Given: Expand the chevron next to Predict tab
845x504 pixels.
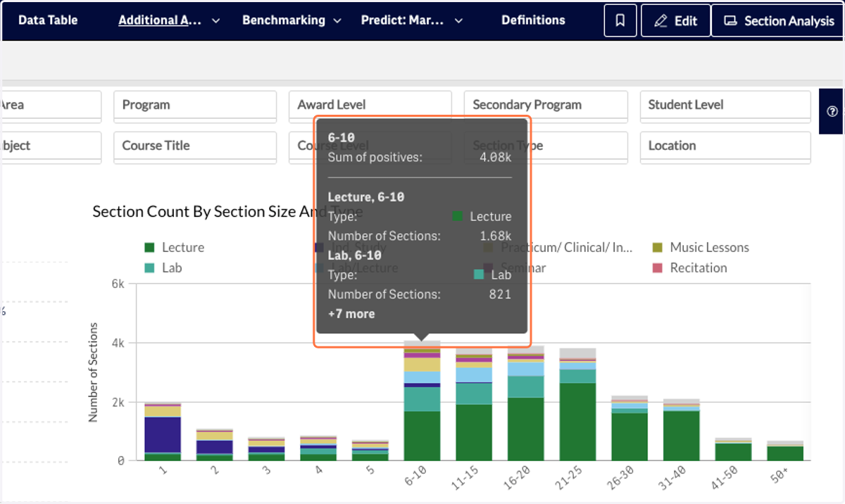Looking at the screenshot, I should (459, 20).
